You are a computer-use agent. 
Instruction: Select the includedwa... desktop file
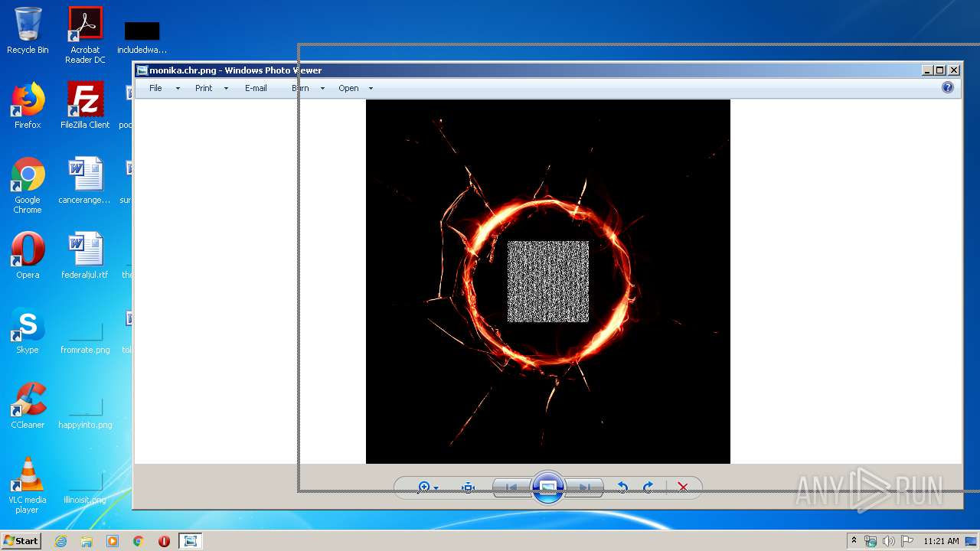coord(142,37)
